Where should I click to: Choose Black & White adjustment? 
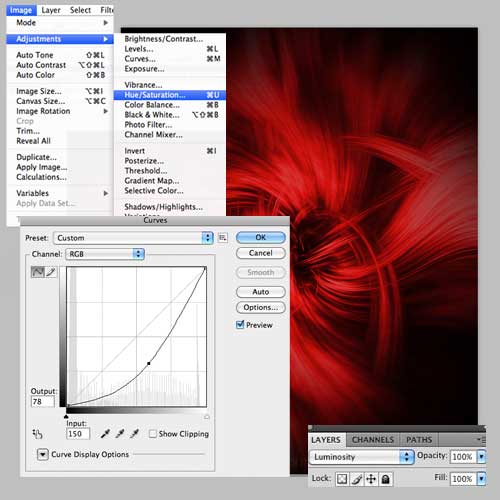click(x=170, y=115)
